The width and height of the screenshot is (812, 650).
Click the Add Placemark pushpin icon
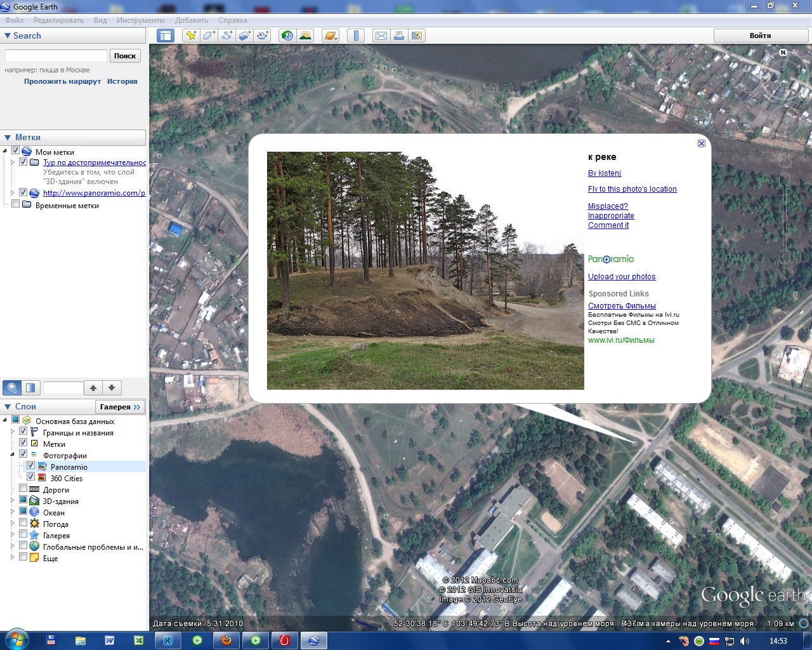[x=190, y=36]
